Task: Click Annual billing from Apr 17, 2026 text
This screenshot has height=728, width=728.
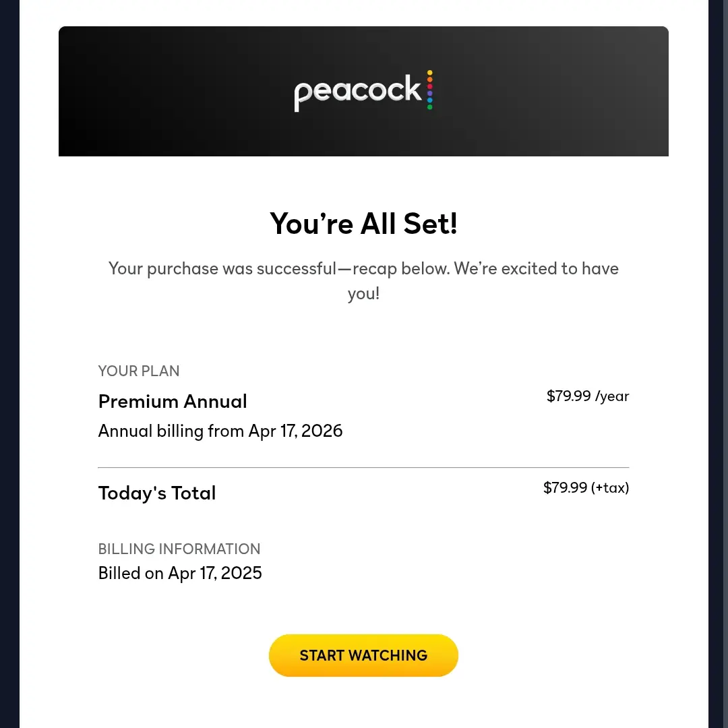Action: pyautogui.click(x=220, y=431)
